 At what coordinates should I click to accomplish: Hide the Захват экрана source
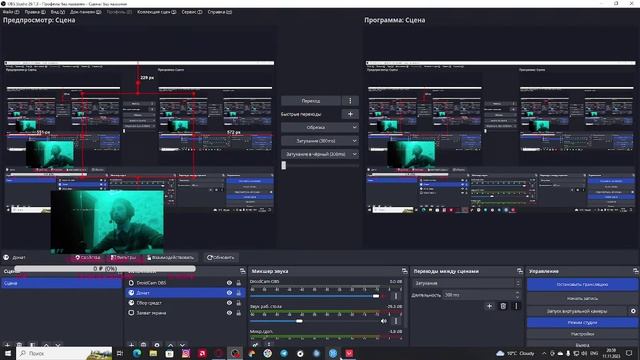(x=229, y=313)
